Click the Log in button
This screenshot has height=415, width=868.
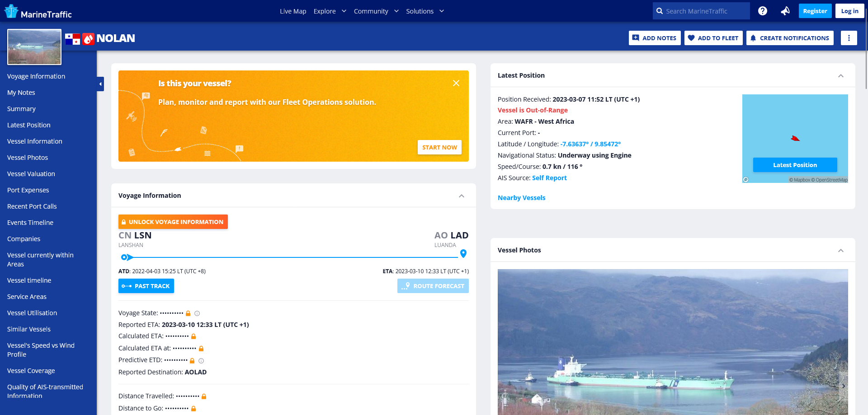850,11
